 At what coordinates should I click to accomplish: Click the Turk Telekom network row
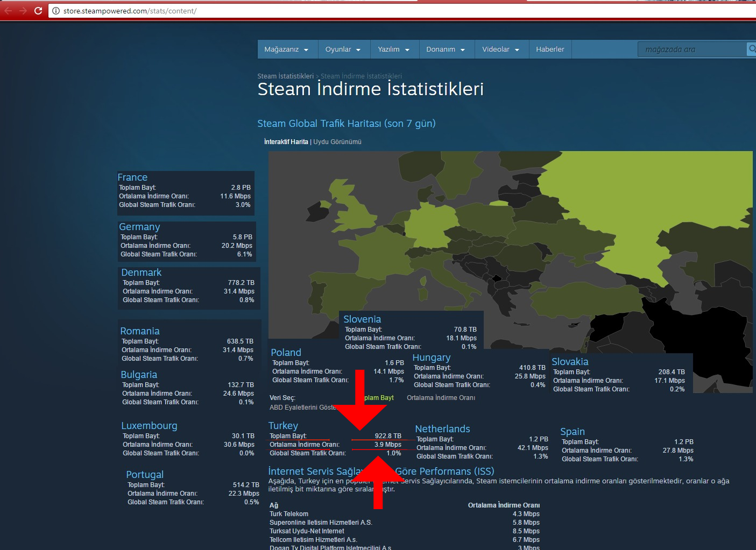click(405, 514)
